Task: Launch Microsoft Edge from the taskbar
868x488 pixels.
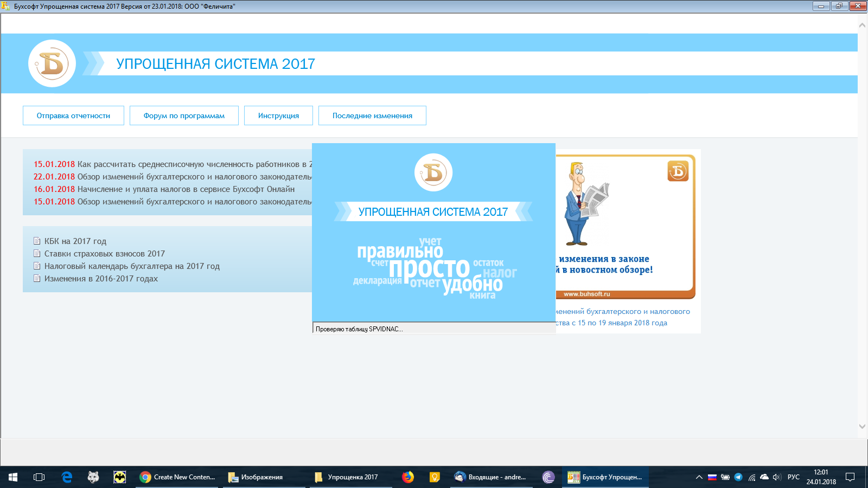Action: click(67, 477)
